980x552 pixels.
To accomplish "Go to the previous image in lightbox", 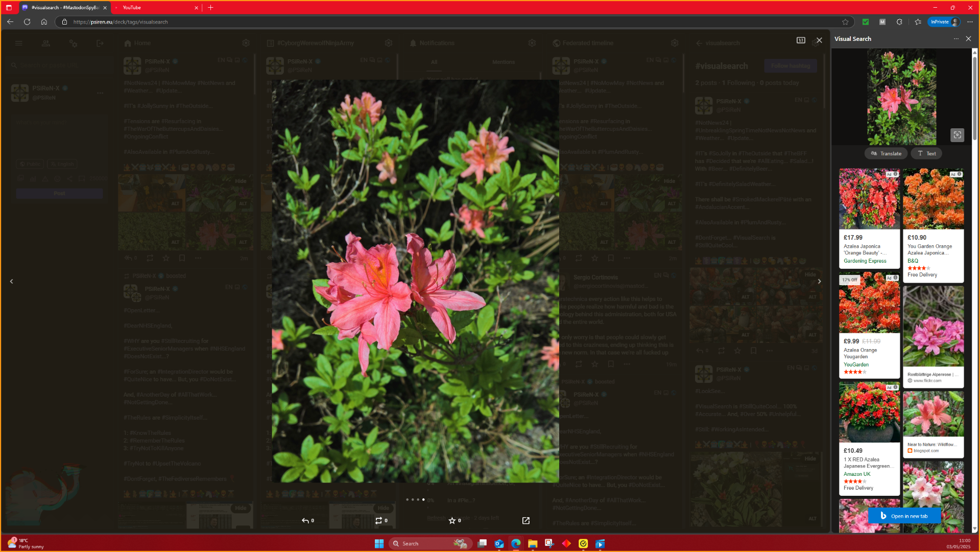I will pos(11,281).
